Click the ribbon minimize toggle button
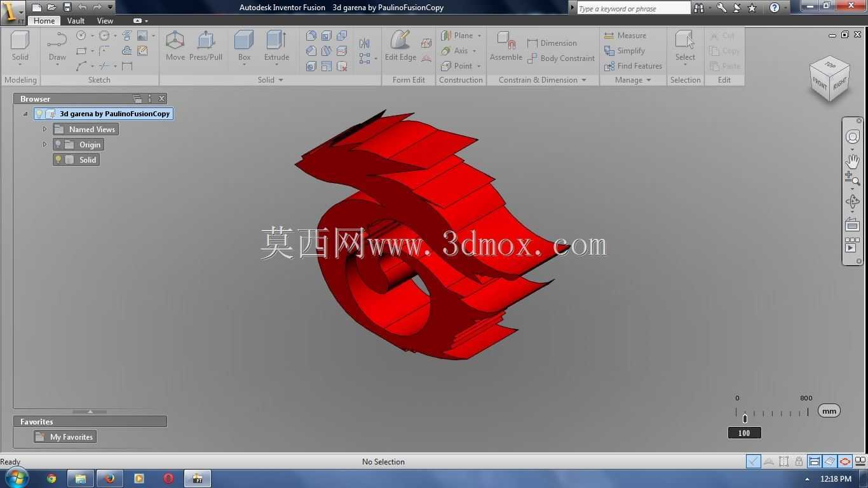 pyautogui.click(x=138, y=20)
